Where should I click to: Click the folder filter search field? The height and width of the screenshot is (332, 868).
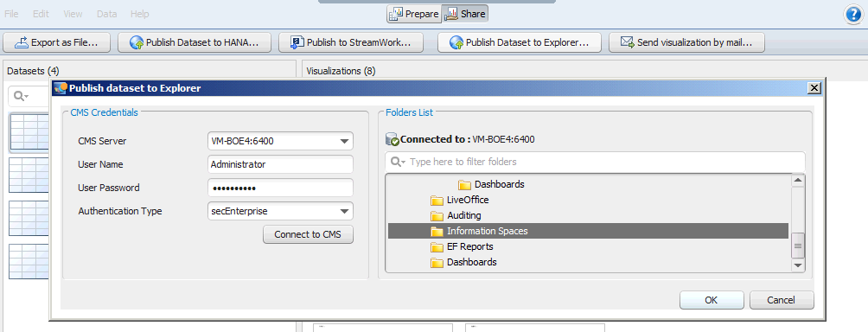(x=595, y=162)
